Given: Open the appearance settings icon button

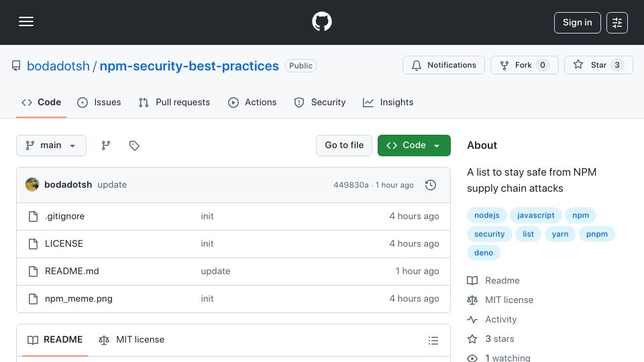Looking at the screenshot, I should (617, 23).
